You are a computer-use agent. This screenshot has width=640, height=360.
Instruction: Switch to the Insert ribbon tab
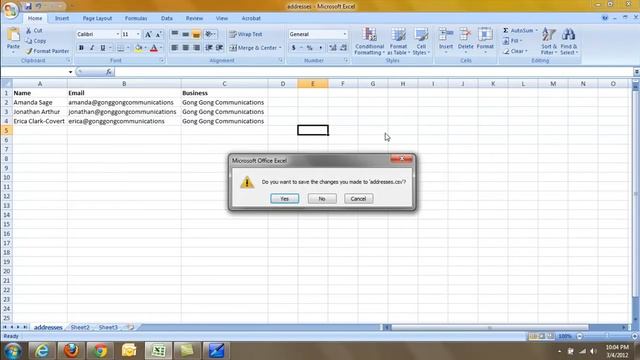[x=62, y=18]
